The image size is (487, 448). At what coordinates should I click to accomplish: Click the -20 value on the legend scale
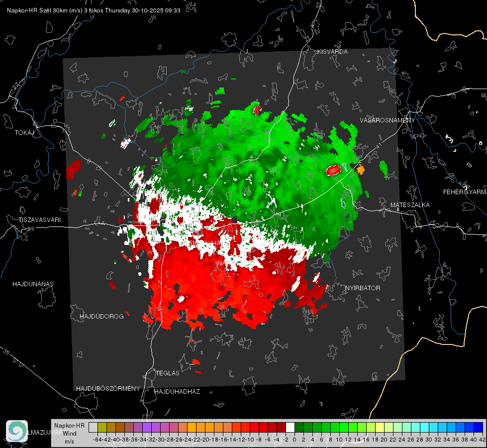(204, 440)
